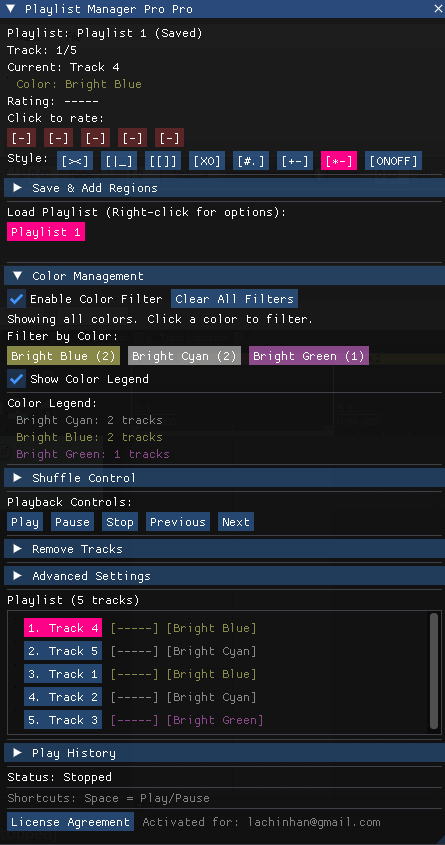445x845 pixels.
Task: Click the 'Activated for: lachinhan@gmail.com' text
Action: (x=261, y=822)
